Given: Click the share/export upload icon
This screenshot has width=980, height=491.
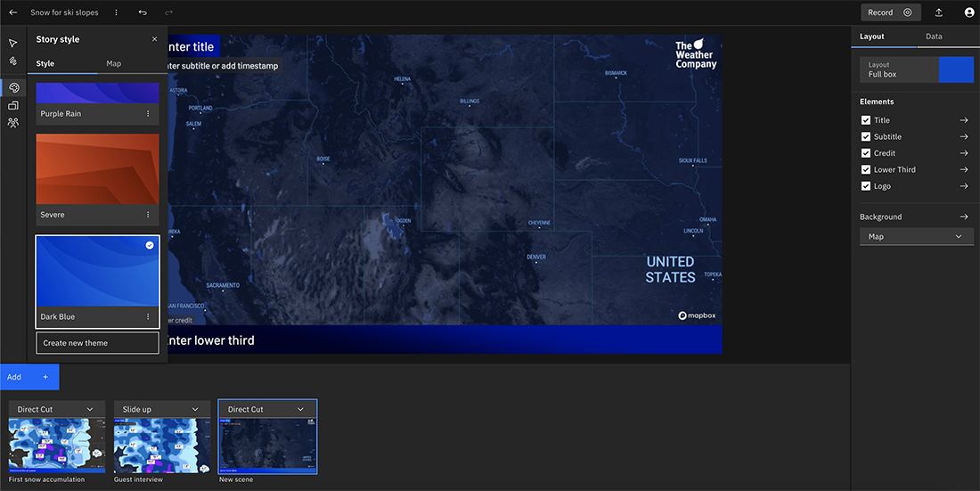Looking at the screenshot, I should coord(939,12).
